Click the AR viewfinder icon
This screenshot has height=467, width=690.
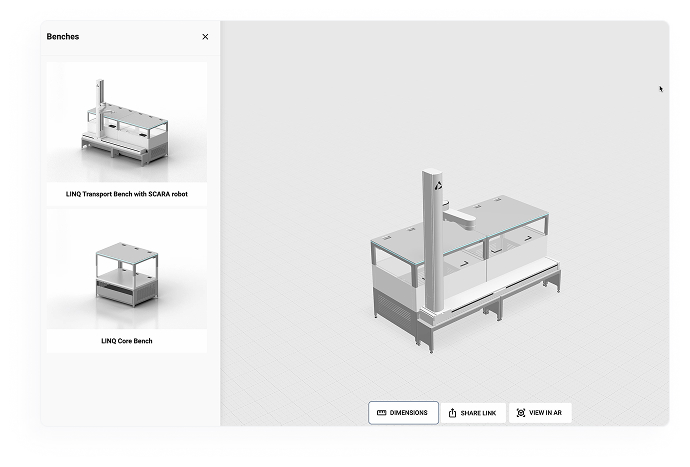tap(520, 413)
